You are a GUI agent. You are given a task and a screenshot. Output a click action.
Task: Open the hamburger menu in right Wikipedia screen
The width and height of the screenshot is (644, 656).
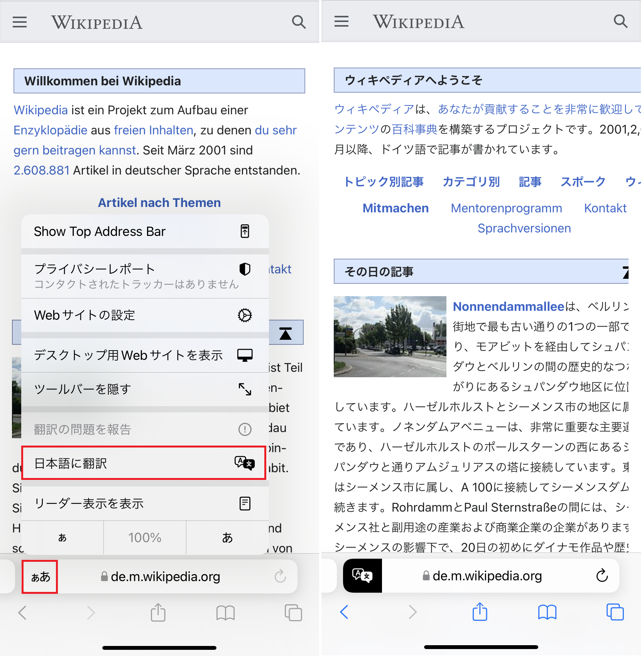tap(341, 21)
